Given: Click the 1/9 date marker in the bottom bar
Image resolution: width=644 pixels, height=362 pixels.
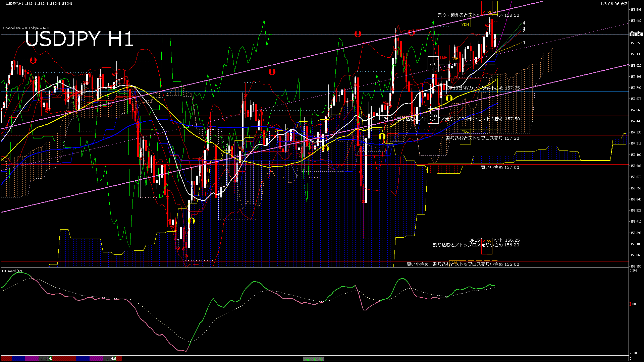Looking at the screenshot, I should coord(114,359).
